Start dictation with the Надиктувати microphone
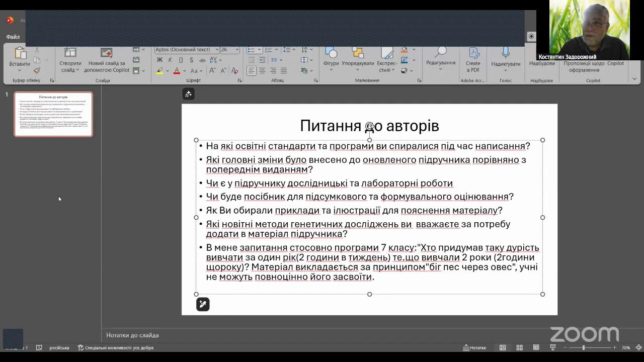This screenshot has height=362, width=644. click(x=506, y=53)
